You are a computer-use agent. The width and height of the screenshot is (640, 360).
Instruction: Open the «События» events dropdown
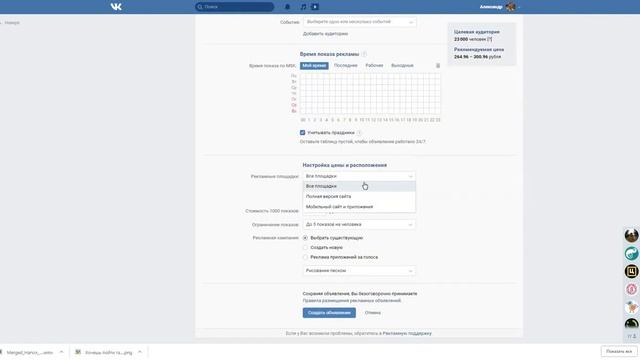360,22
